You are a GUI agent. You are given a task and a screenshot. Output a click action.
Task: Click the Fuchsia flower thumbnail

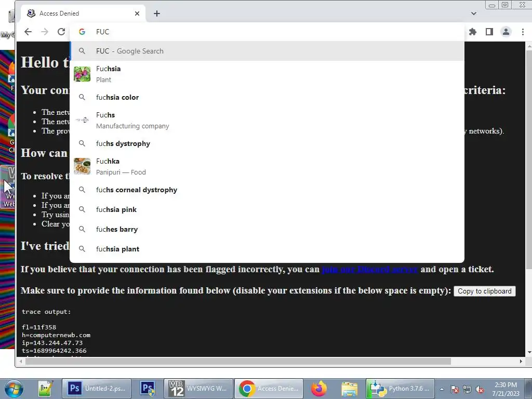[x=82, y=74]
